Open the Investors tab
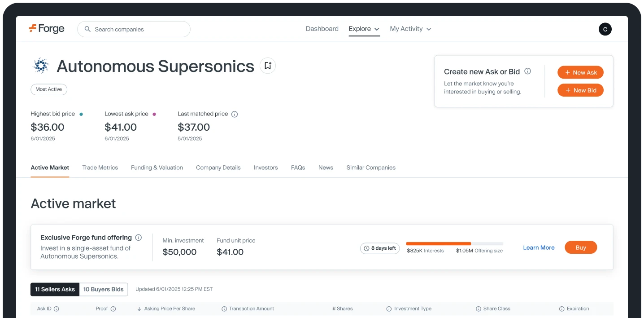The height and width of the screenshot is (318, 644). pyautogui.click(x=266, y=168)
